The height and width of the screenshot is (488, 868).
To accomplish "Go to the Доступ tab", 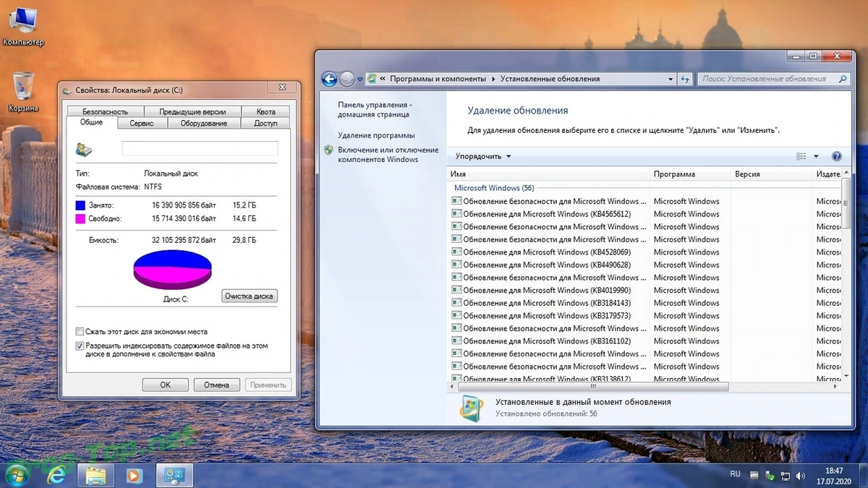I will 265,123.
